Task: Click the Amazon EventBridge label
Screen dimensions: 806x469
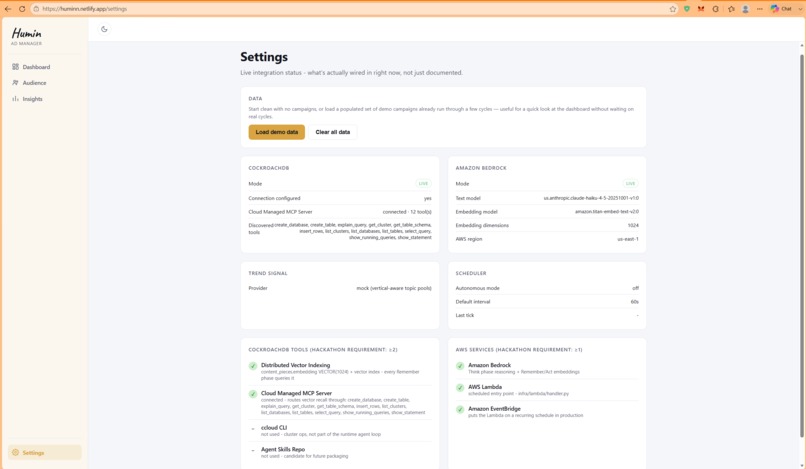Action: click(494, 408)
